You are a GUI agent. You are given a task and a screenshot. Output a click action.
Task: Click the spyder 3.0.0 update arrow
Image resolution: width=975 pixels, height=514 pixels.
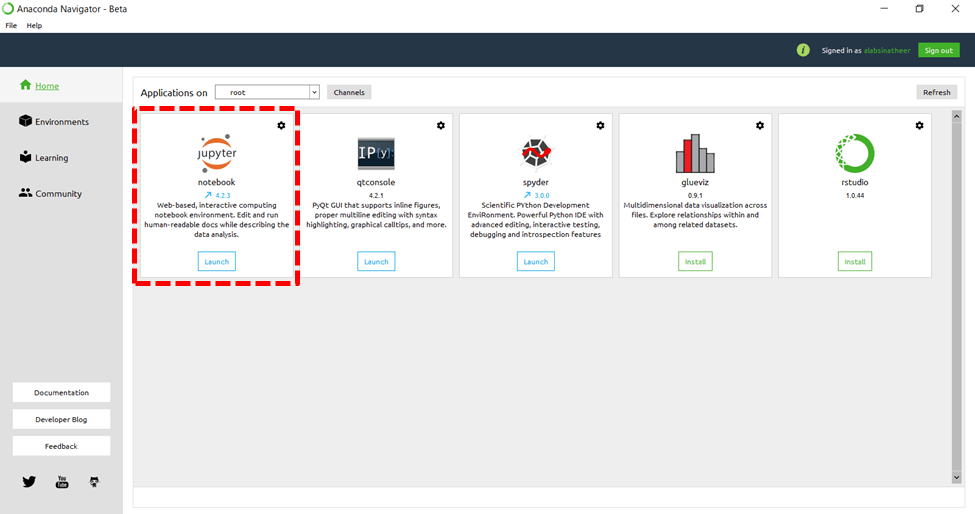[527, 195]
